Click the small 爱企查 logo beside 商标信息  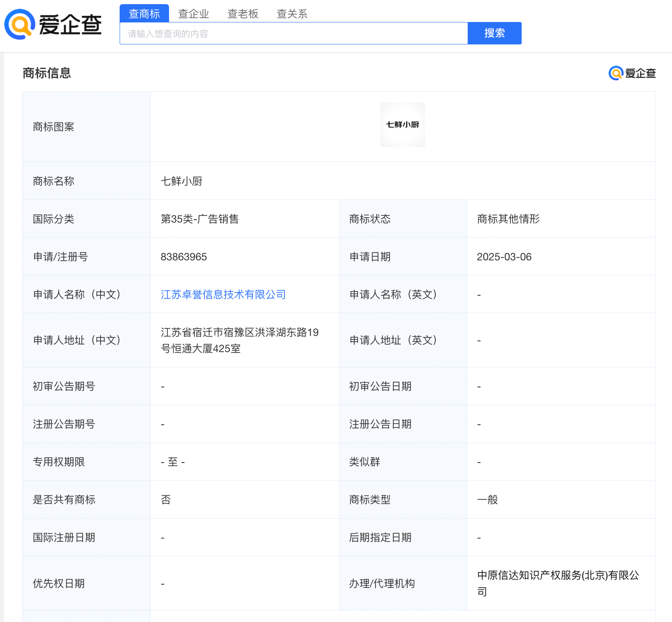[632, 73]
